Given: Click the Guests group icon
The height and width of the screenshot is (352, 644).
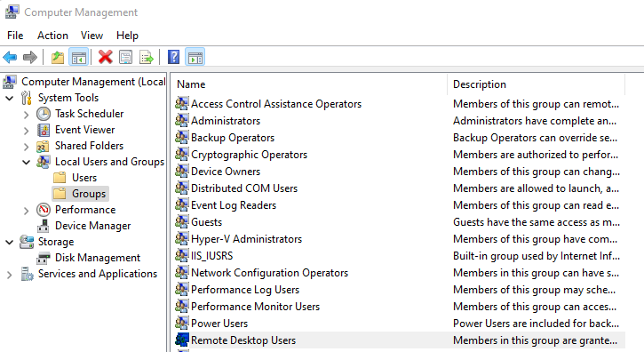Looking at the screenshot, I should tap(182, 221).
